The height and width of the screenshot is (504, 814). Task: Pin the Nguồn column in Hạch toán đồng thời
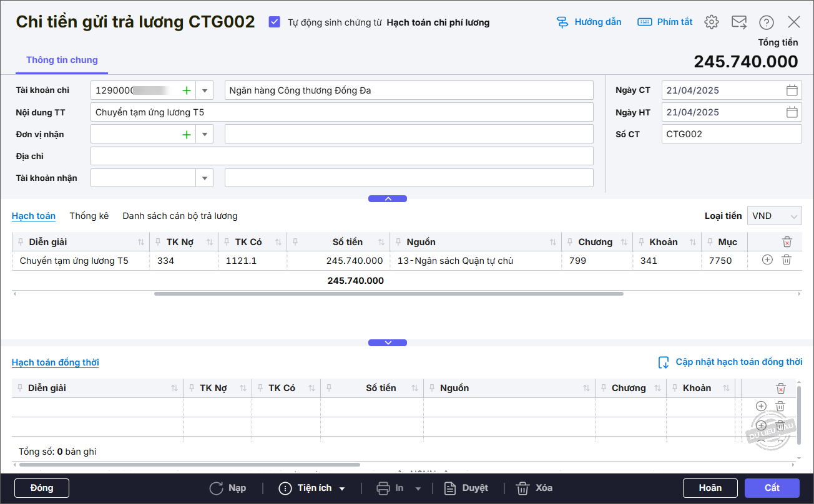[432, 388]
